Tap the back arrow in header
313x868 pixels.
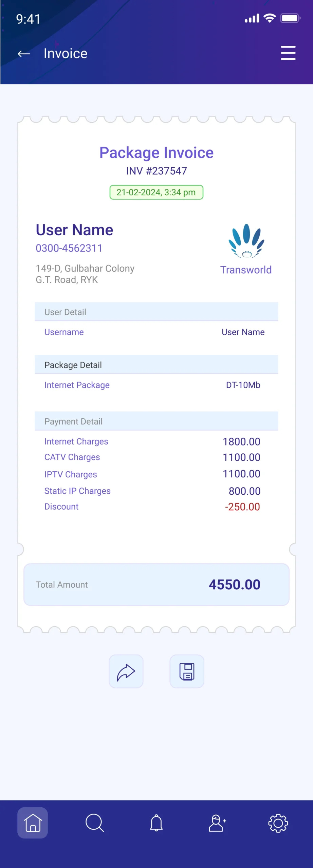click(24, 54)
